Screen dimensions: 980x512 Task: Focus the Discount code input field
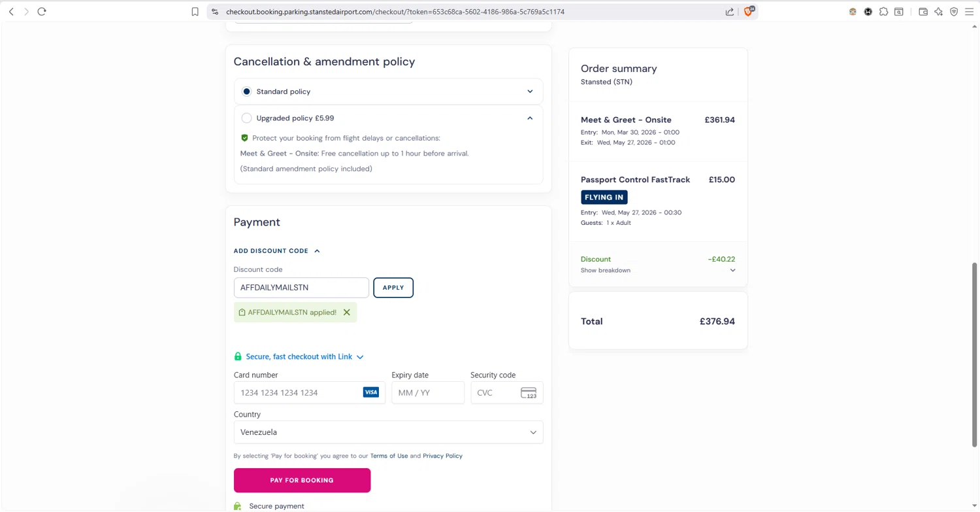[301, 288]
